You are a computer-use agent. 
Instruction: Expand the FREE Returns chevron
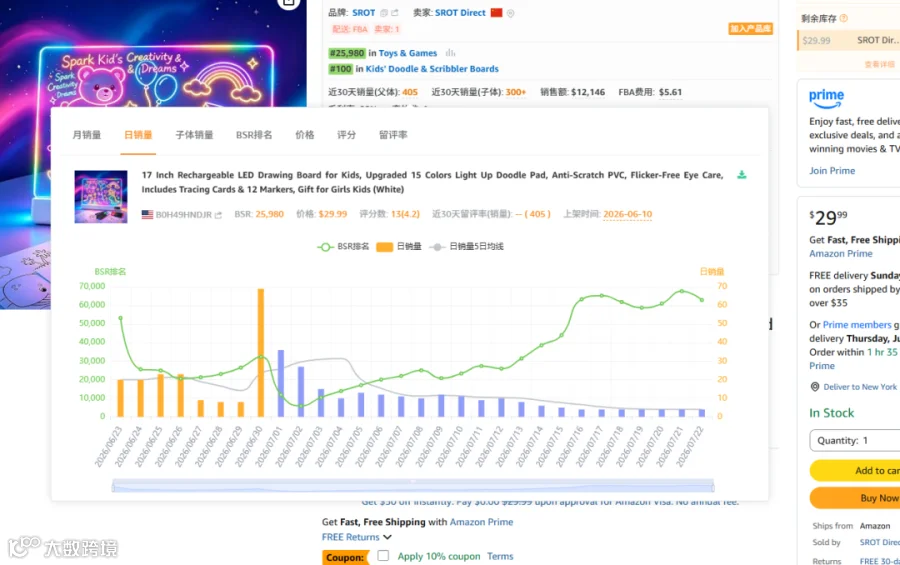(387, 537)
